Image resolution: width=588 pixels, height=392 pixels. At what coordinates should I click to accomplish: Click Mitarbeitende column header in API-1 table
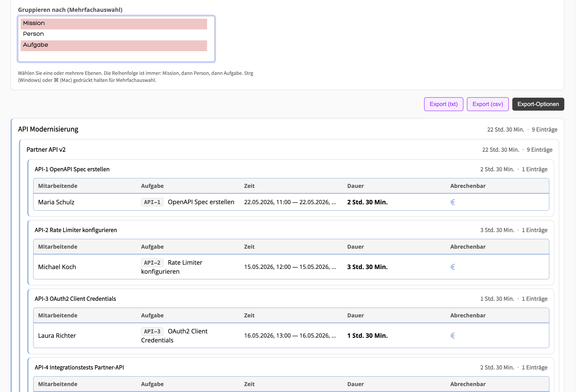pos(57,186)
